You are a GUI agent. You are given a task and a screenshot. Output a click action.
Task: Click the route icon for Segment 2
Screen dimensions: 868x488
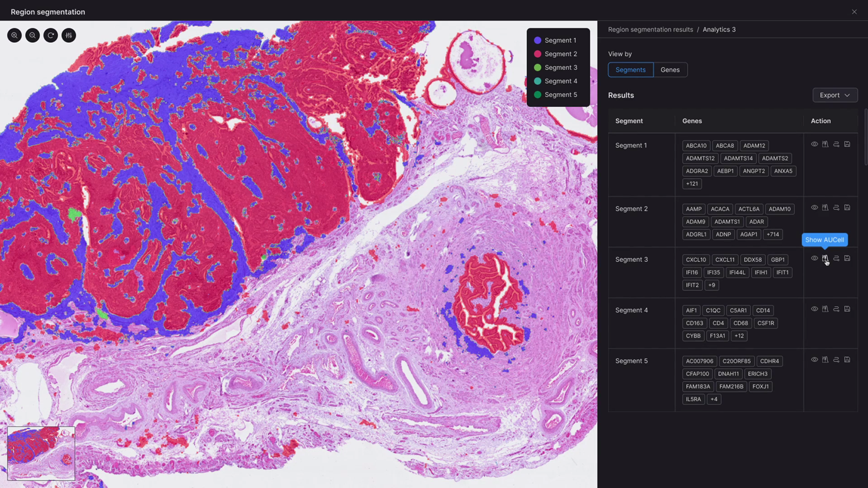(x=836, y=207)
